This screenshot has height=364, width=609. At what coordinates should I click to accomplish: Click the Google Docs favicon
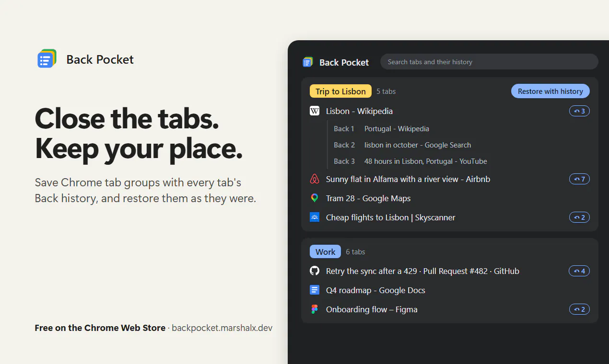click(x=315, y=290)
